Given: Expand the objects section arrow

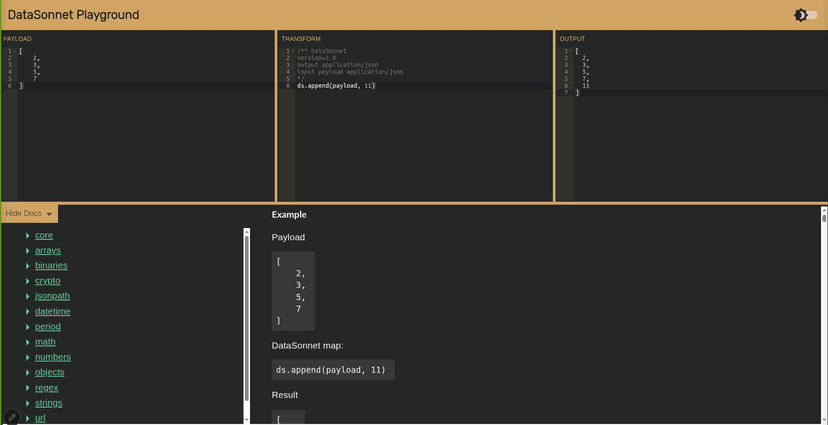Looking at the screenshot, I should tap(28, 372).
